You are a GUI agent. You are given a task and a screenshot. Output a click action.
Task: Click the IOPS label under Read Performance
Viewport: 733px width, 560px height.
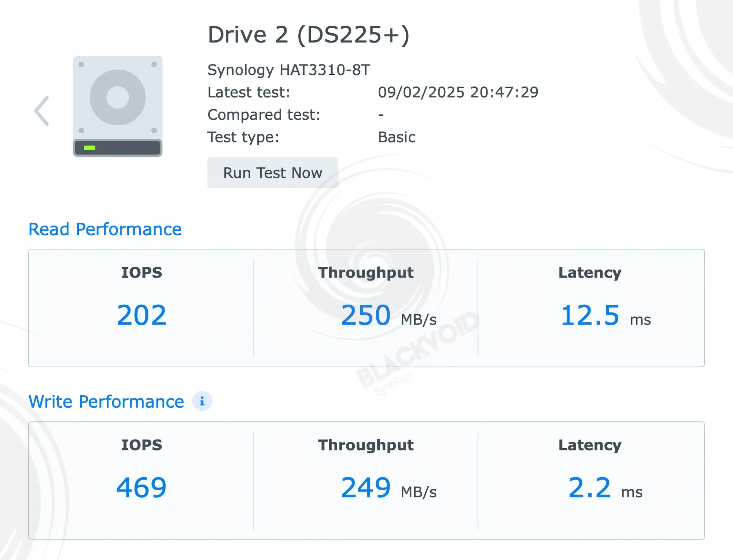click(141, 272)
